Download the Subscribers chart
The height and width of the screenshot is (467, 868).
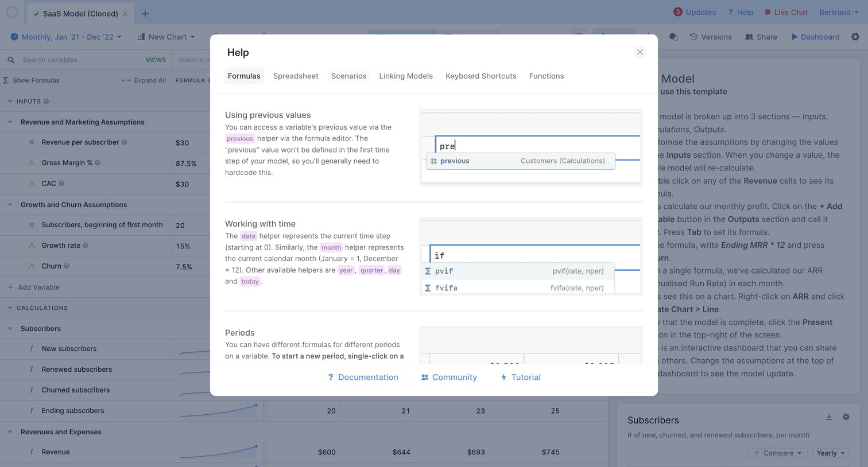pyautogui.click(x=829, y=417)
